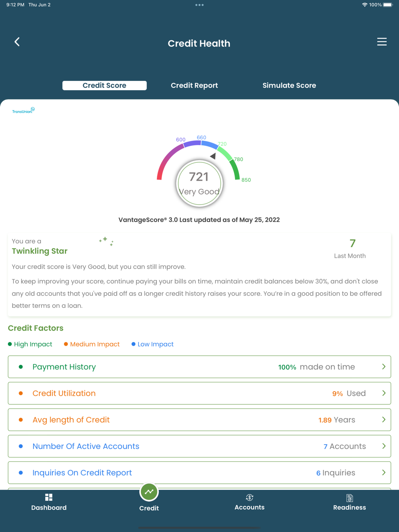Tap the credit score gauge needle
This screenshot has height=532, width=399.
point(213,156)
